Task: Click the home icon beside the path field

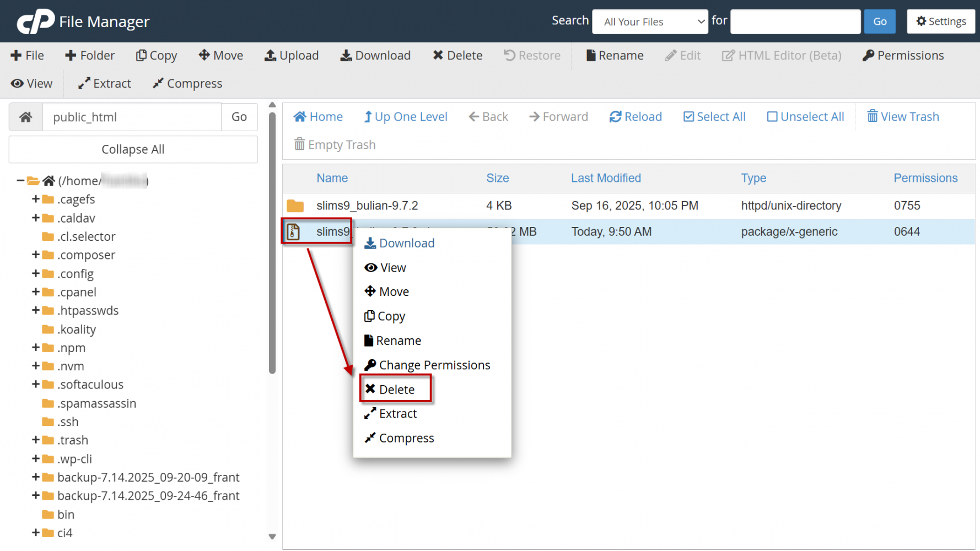Action: (x=26, y=117)
